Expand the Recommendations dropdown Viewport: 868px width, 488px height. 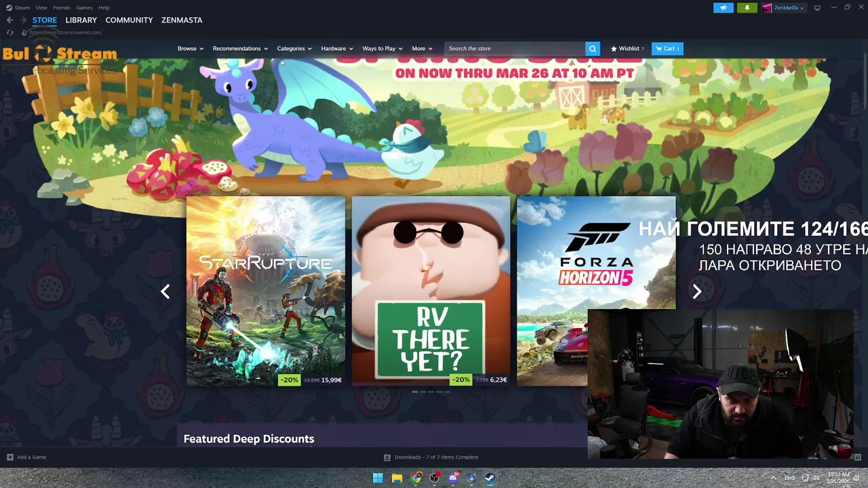point(240,49)
